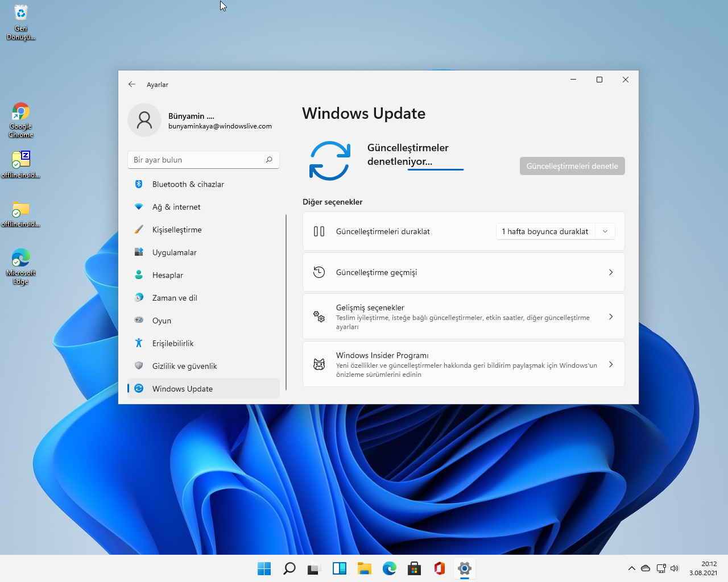Click the network tray icon

tap(661, 568)
